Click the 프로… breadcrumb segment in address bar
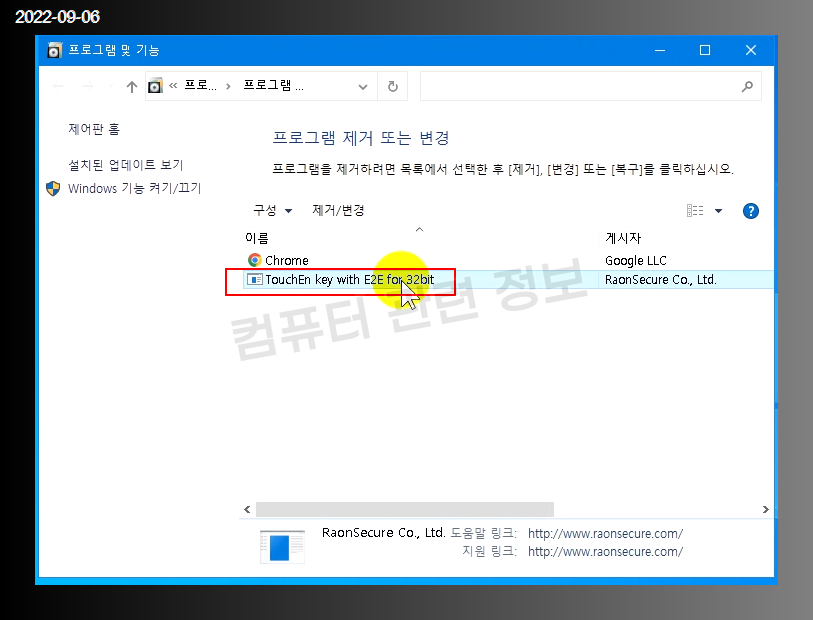Viewport: 813px width, 620px height. (x=200, y=86)
